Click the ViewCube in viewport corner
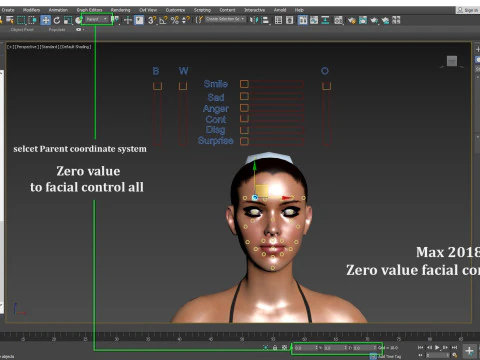 click(452, 61)
